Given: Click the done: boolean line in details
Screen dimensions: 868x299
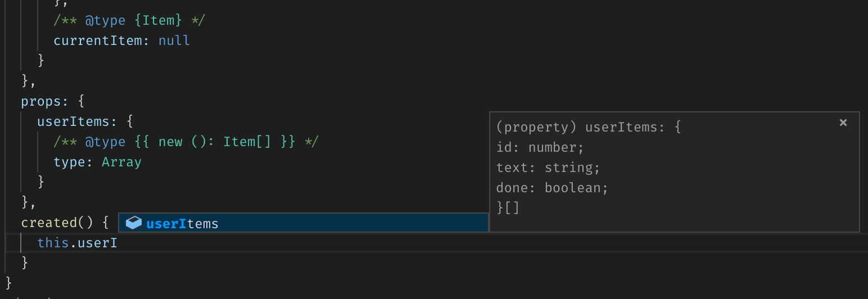Looking at the screenshot, I should (x=552, y=188).
